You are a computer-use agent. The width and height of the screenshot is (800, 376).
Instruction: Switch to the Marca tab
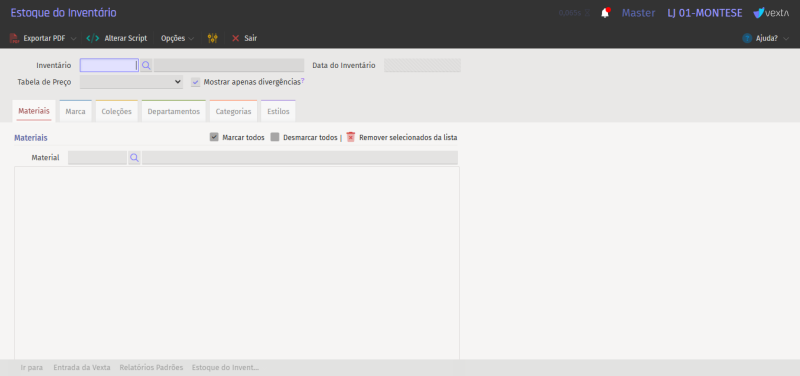tap(76, 111)
